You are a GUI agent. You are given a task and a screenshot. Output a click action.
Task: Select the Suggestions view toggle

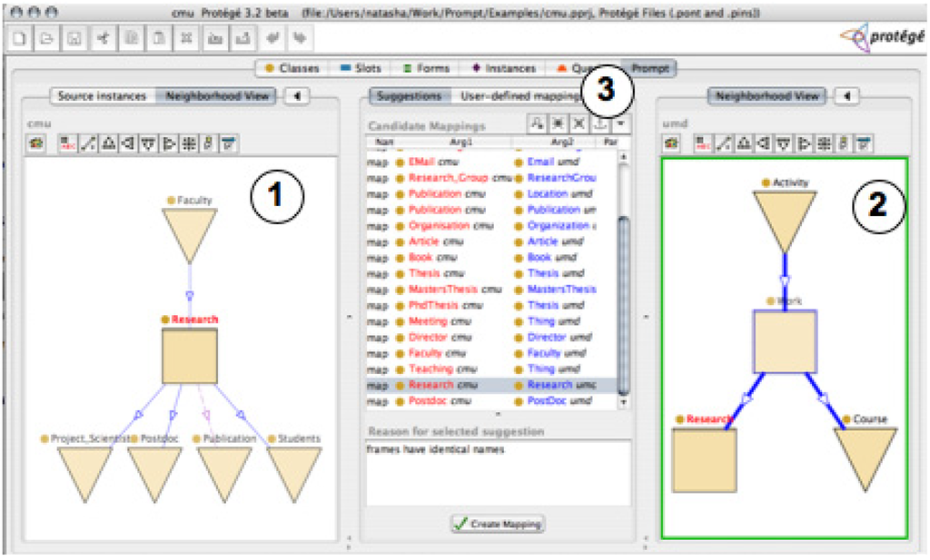coord(409,96)
